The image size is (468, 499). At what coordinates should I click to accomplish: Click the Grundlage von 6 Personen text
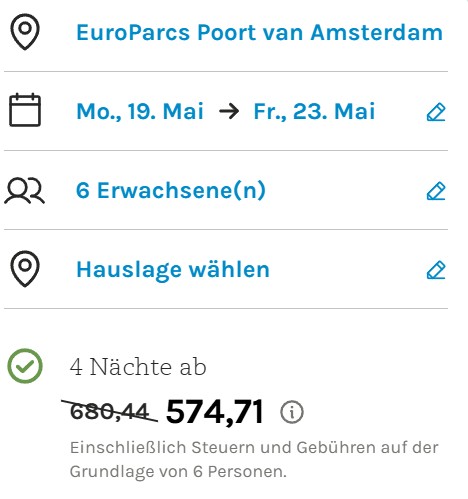tap(178, 471)
